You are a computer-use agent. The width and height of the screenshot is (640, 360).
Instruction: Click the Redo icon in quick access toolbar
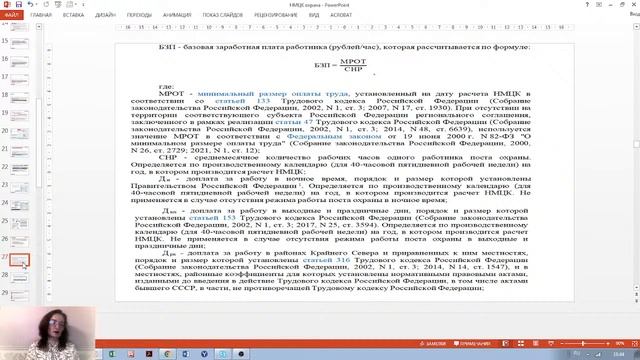tap(46, 4)
